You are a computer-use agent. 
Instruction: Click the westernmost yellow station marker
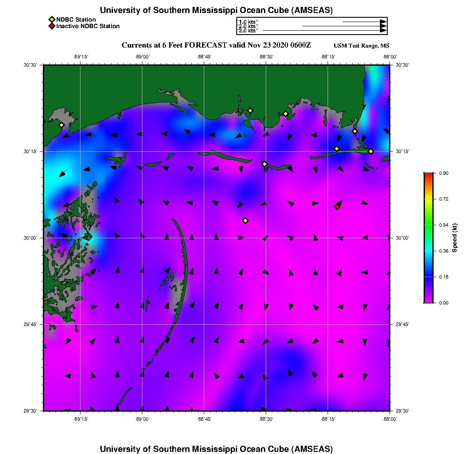pyautogui.click(x=61, y=125)
